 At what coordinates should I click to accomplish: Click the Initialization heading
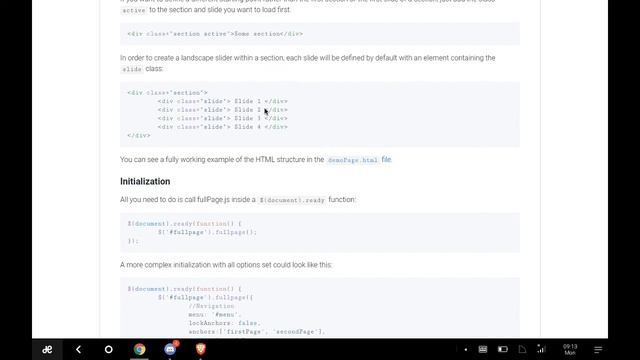(145, 181)
